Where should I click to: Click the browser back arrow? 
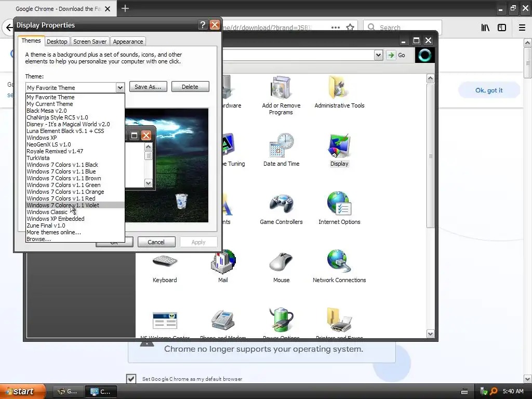(x=9, y=28)
